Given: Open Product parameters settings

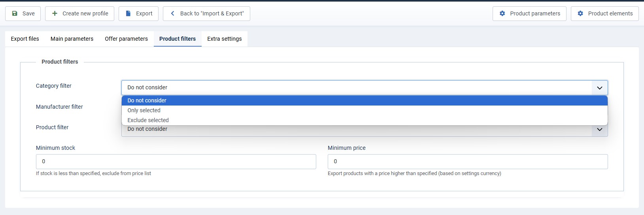Looking at the screenshot, I should [x=529, y=13].
